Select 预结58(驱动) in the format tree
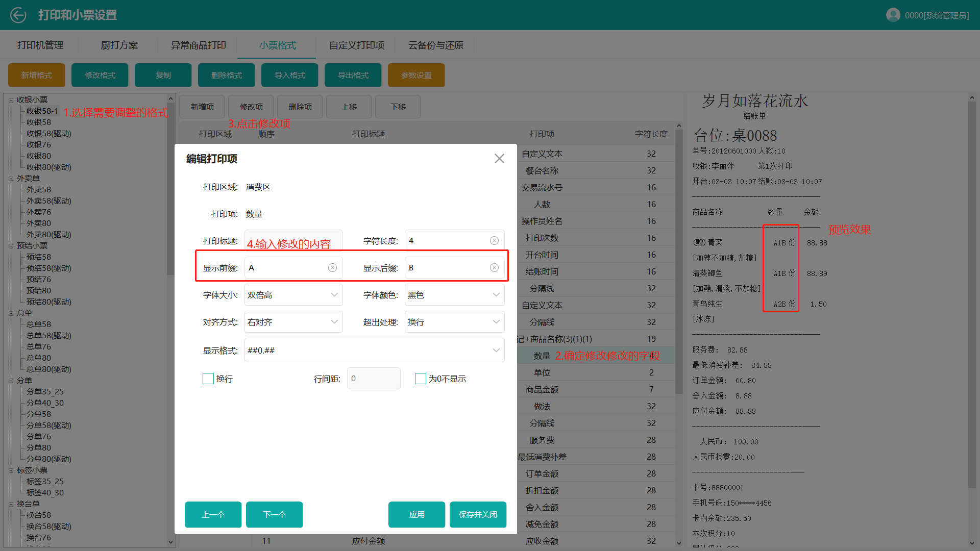 coord(49,268)
